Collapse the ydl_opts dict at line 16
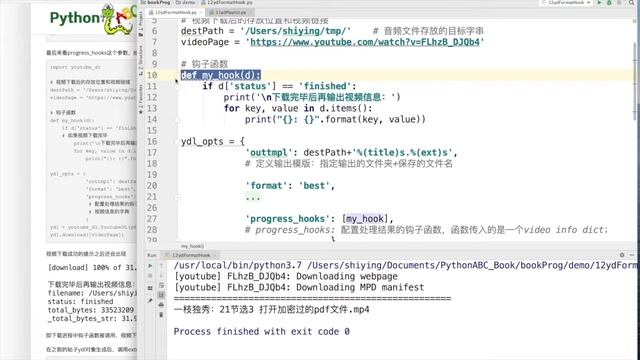The width and height of the screenshot is (640, 360). pyautogui.click(x=178, y=142)
